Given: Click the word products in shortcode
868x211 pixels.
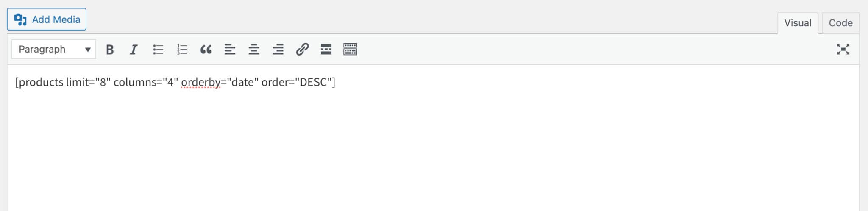Looking at the screenshot, I should click(41, 82).
